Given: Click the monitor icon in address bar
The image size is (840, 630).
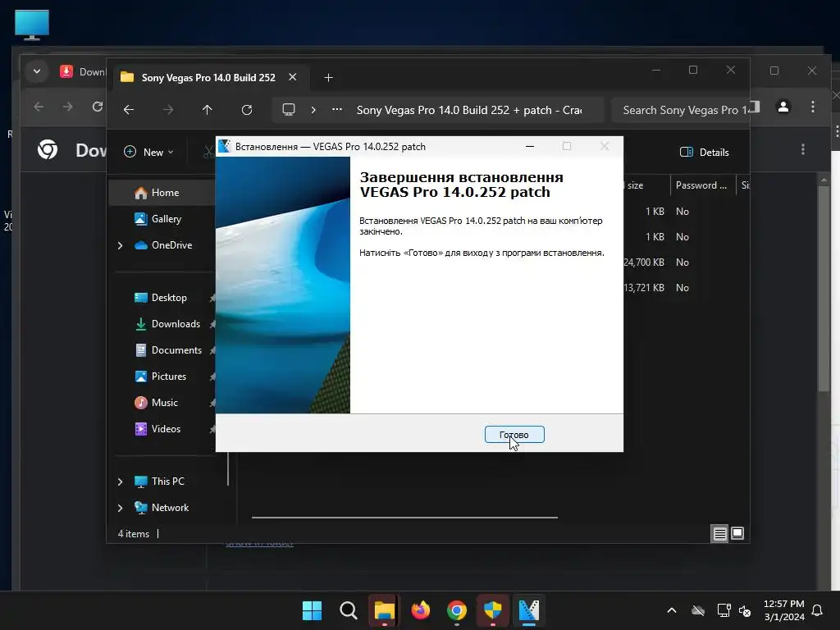Looking at the screenshot, I should tap(289, 110).
